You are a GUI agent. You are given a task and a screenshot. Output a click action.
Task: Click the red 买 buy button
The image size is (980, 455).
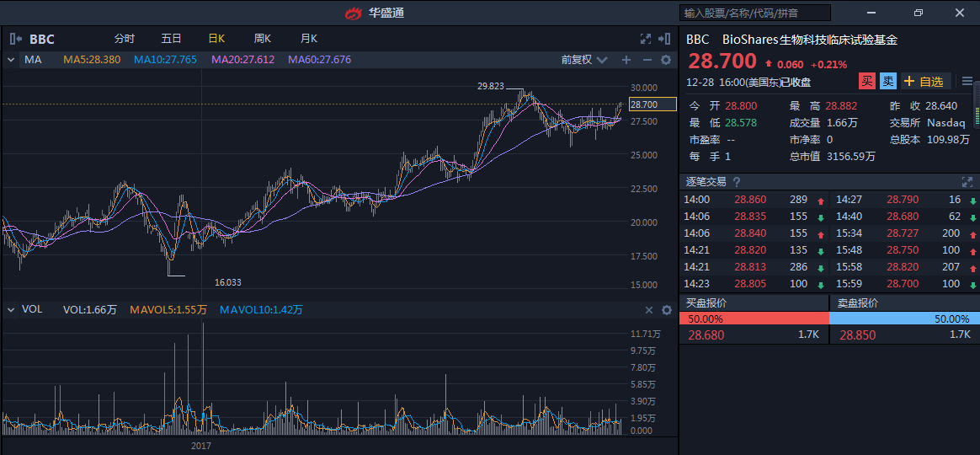coord(866,81)
